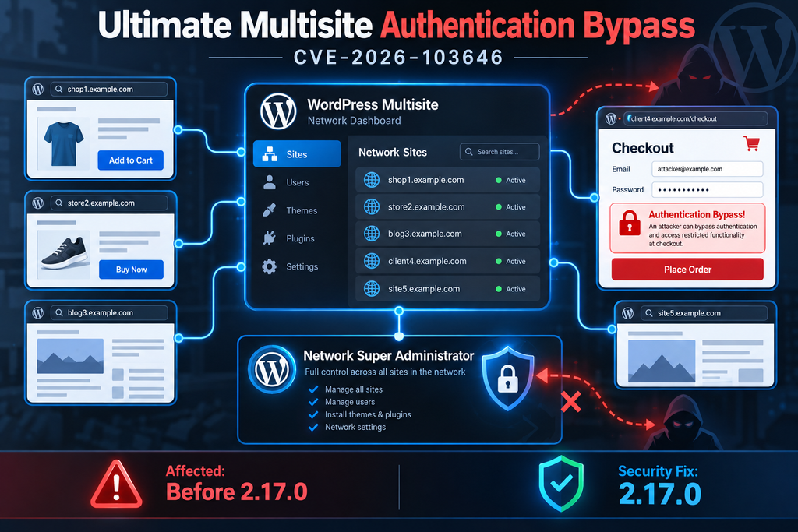Click globe icon beside client4.example.com row
This screenshot has height=532, width=798.
[x=372, y=261]
